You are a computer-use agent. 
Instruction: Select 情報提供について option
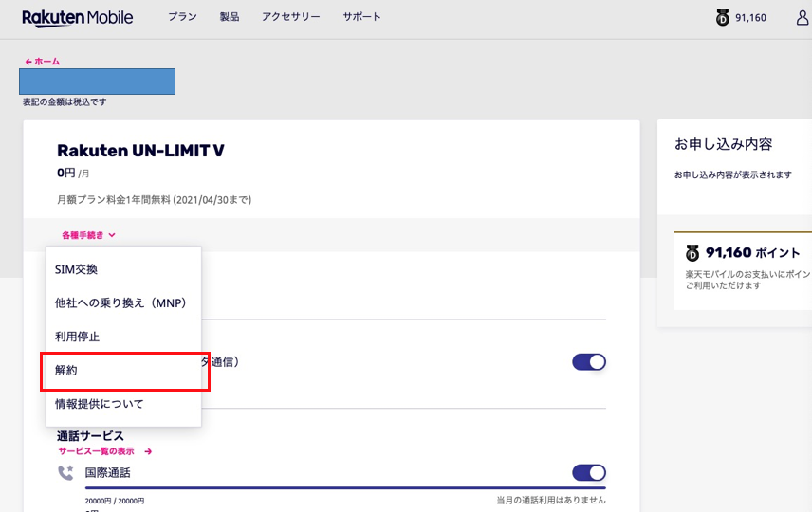pyautogui.click(x=123, y=404)
